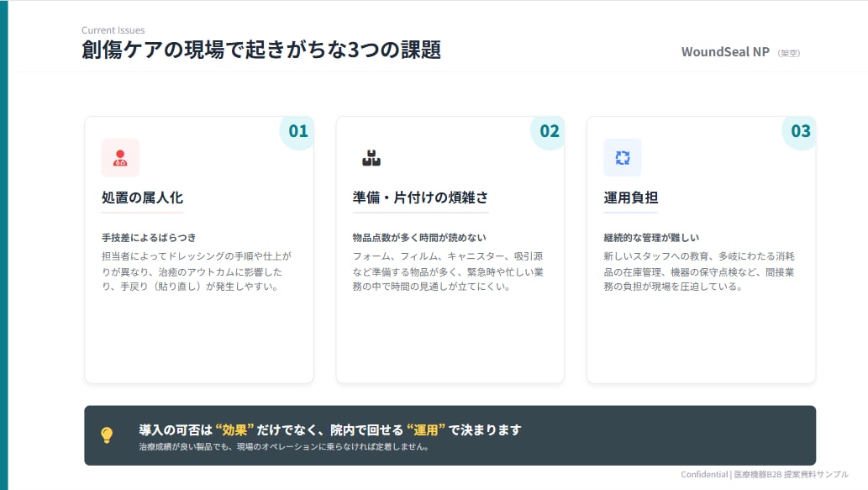Select the heading '運用負担'
Viewport: 868px width, 490px height.
coord(630,198)
